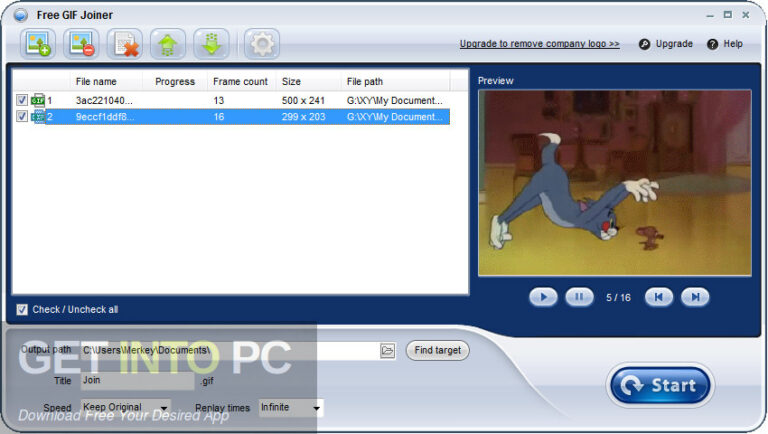This screenshot has width=768, height=434.
Task: Go to the previous preview frame
Action: [x=658, y=297]
